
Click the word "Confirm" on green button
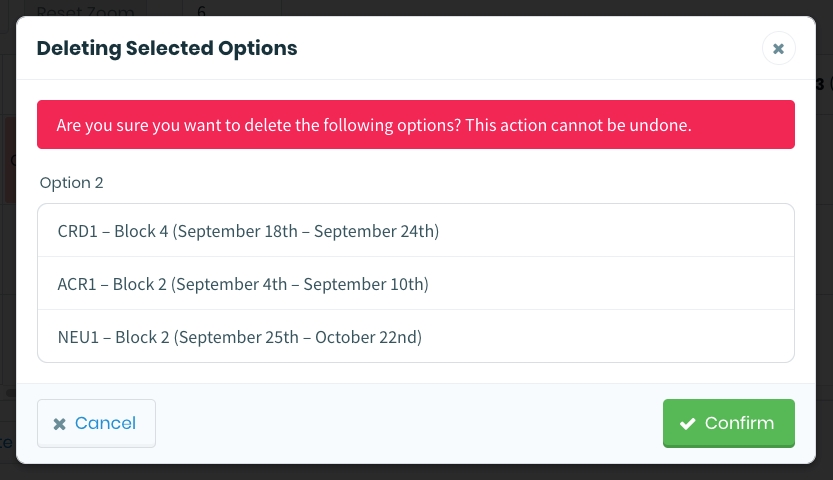tap(739, 423)
